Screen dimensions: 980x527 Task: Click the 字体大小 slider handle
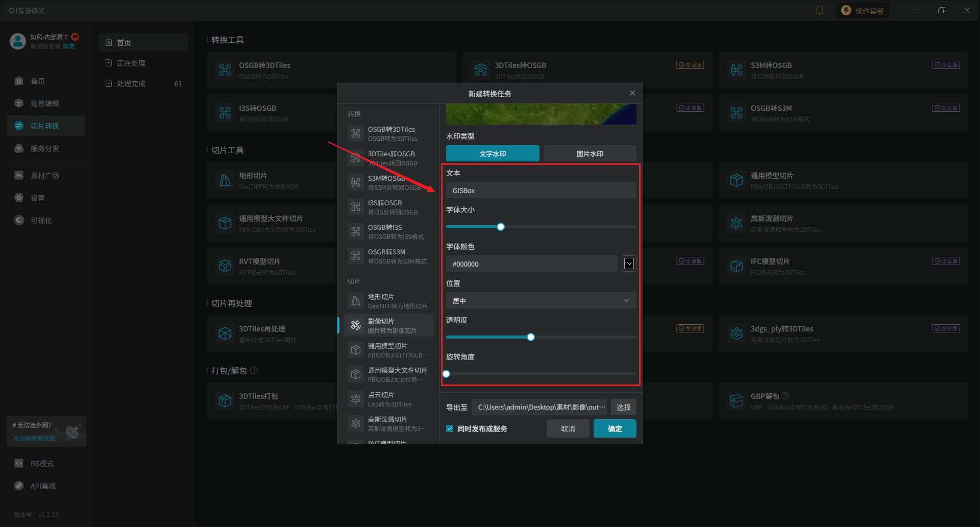(x=501, y=227)
